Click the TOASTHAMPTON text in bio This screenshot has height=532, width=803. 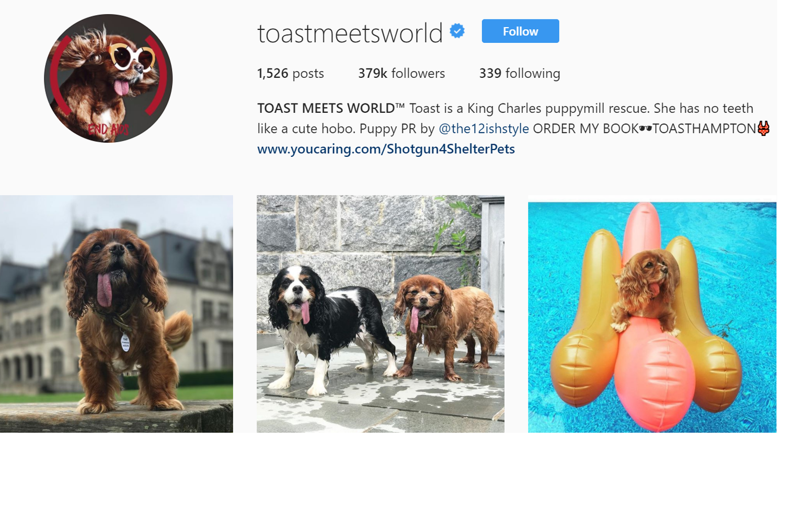pos(704,129)
